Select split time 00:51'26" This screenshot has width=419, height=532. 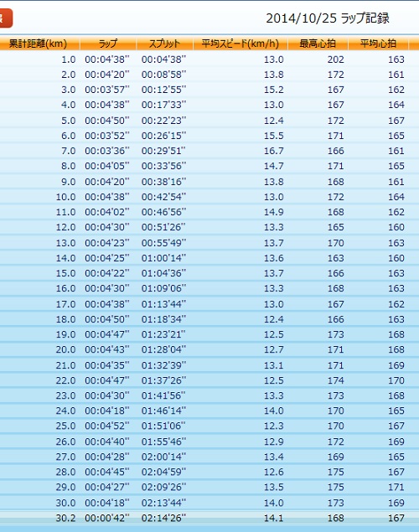163,227
